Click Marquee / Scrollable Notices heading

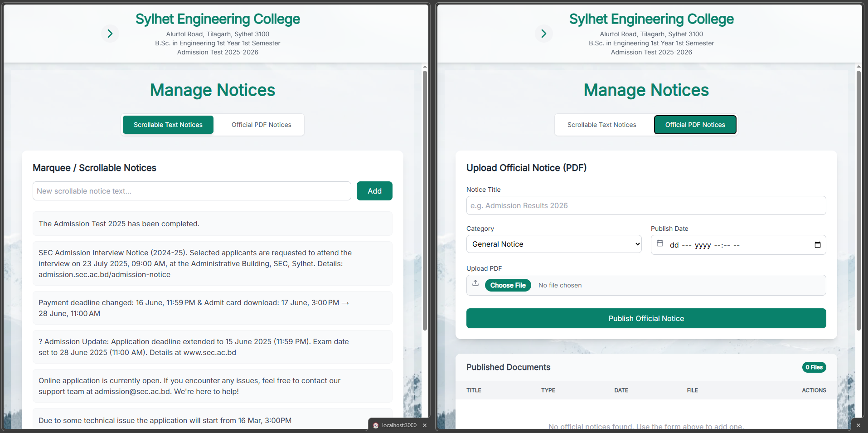click(94, 168)
